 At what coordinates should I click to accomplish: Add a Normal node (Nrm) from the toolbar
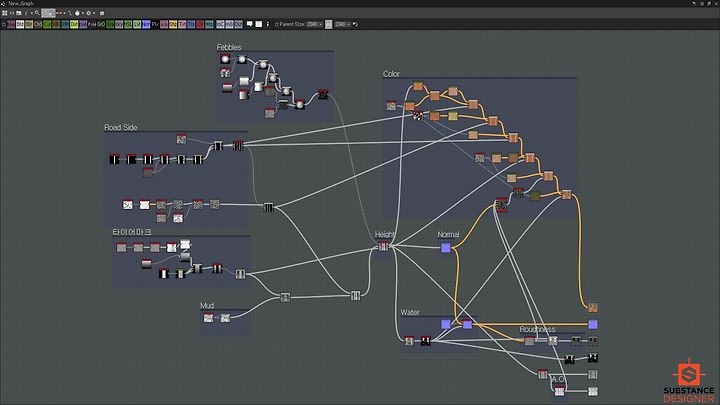pos(146,24)
